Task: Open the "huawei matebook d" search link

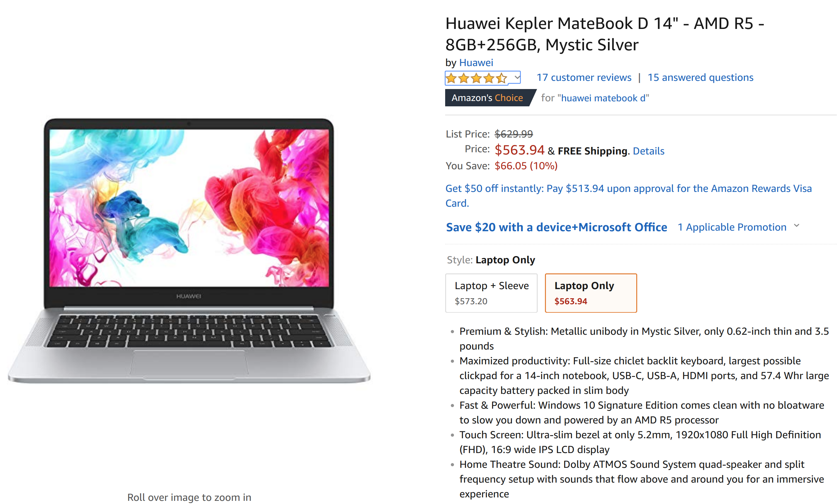Action: click(604, 98)
